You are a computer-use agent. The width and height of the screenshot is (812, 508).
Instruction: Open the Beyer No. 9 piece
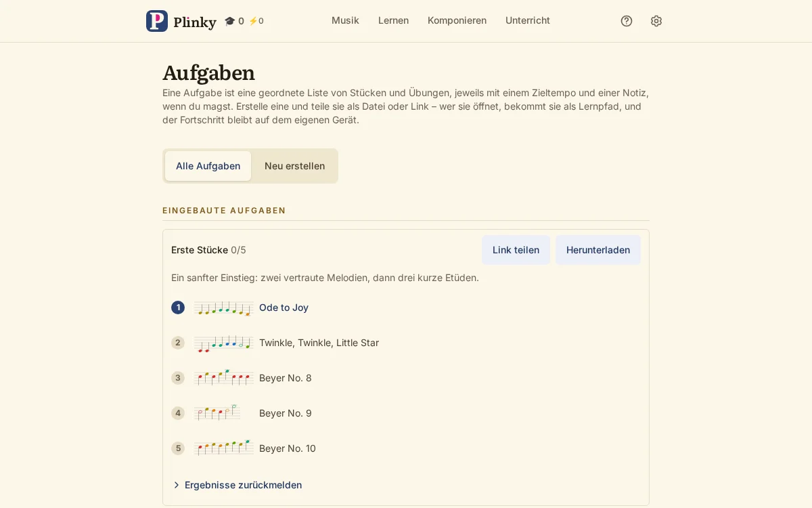[x=286, y=413]
